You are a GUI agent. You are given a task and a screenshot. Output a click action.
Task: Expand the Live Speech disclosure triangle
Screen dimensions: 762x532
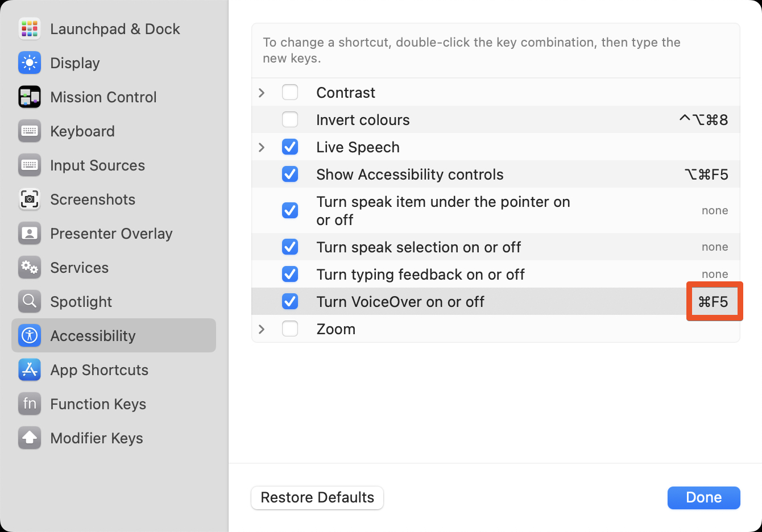click(x=262, y=147)
